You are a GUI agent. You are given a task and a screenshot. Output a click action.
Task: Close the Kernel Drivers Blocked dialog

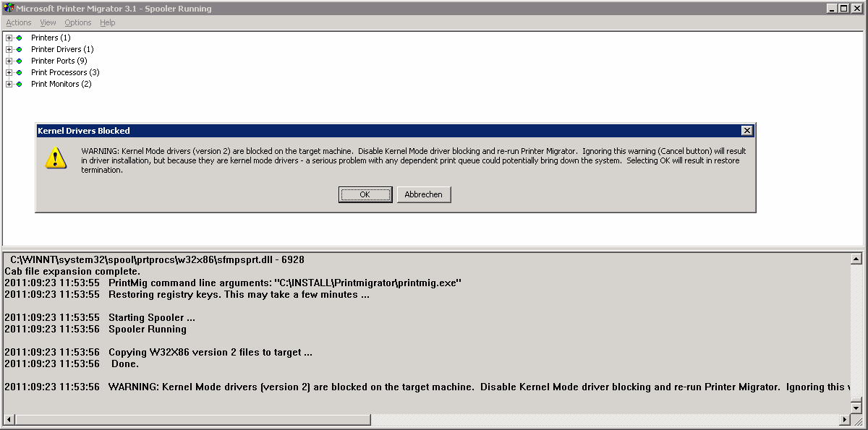[747, 131]
